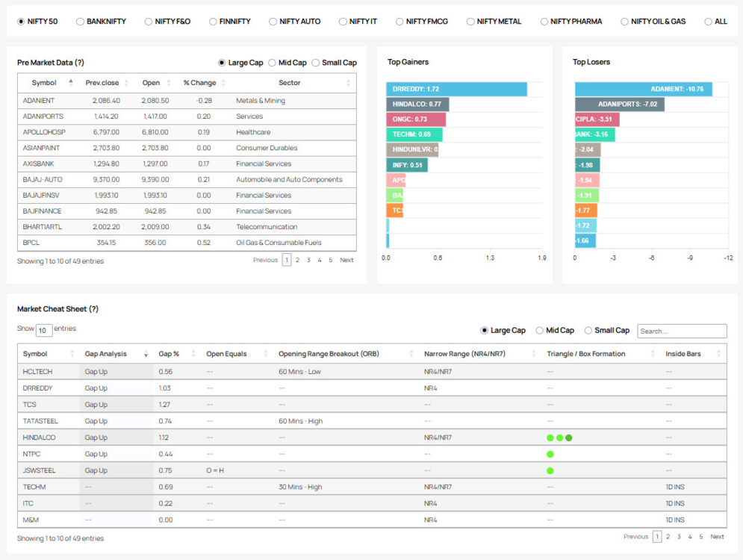Open the Show entries count box
The image size is (743, 560).
pyautogui.click(x=44, y=330)
